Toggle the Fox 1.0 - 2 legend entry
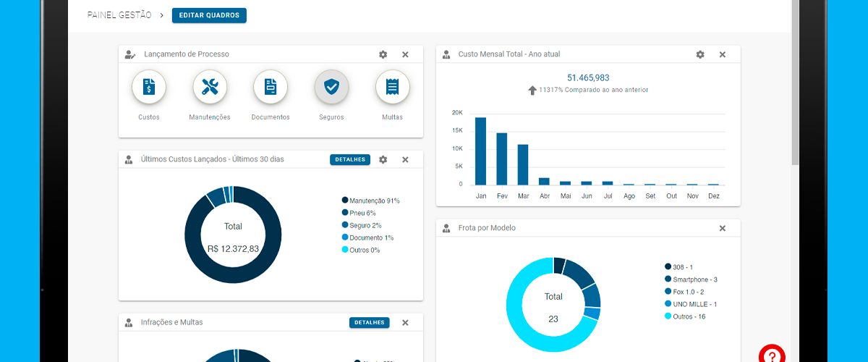 coord(684,292)
